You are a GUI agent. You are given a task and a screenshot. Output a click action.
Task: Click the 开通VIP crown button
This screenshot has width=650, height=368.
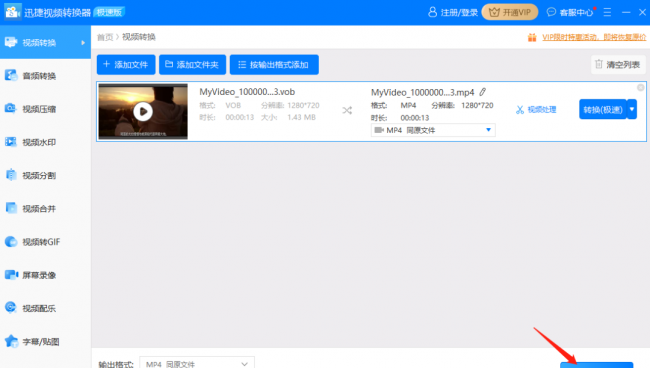pos(510,12)
